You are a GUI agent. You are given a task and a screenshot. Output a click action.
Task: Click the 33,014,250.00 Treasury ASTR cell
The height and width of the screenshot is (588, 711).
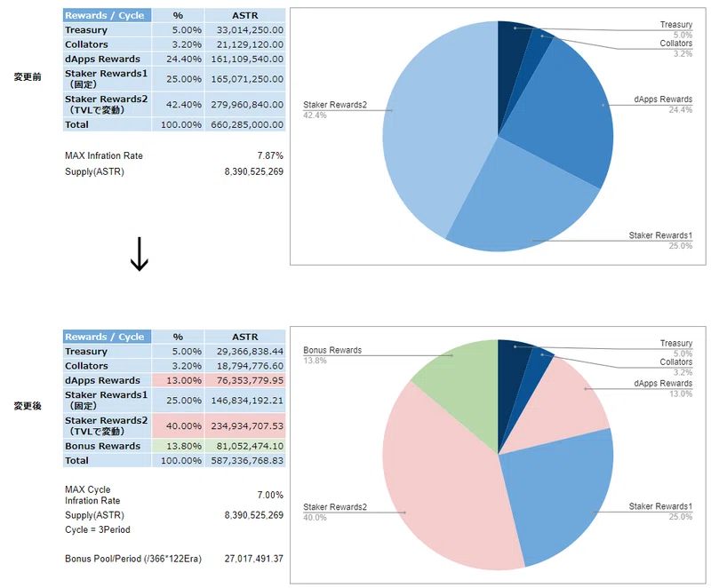pyautogui.click(x=245, y=30)
